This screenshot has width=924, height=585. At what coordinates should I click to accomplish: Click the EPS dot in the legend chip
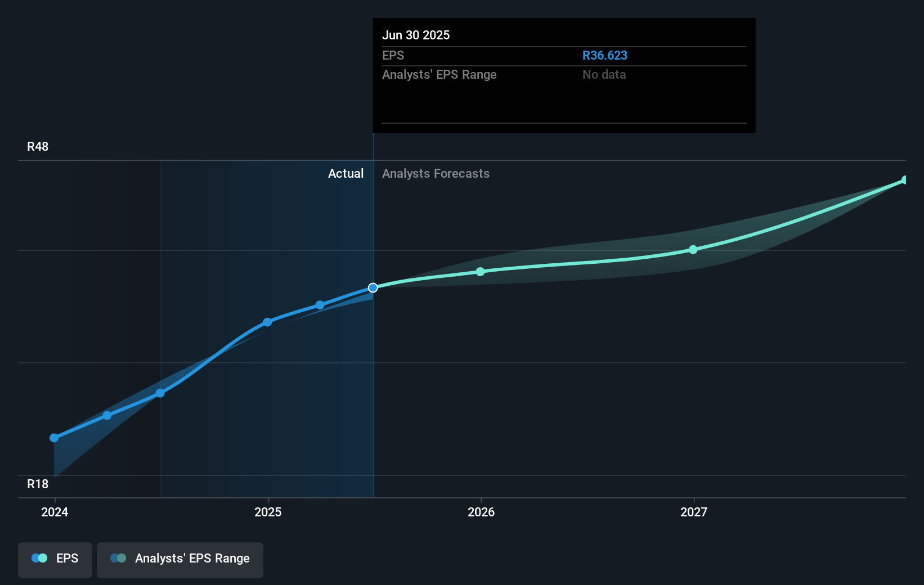coord(38,557)
